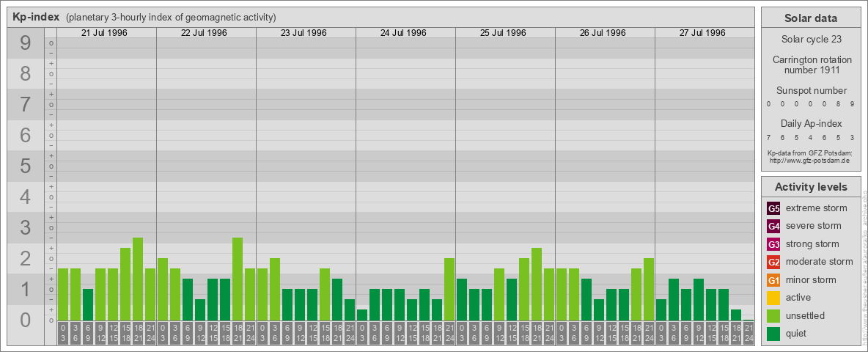Click the Carrington rotation number 1911 text
The width and height of the screenshot is (868, 352).
point(811,65)
